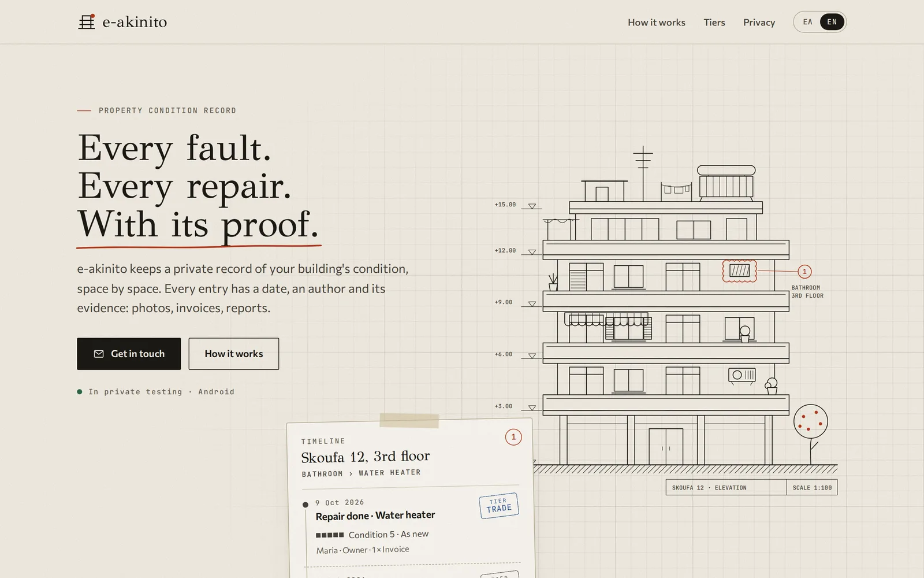The width and height of the screenshot is (924, 578).
Task: Click the building entrance door
Action: click(x=666, y=446)
